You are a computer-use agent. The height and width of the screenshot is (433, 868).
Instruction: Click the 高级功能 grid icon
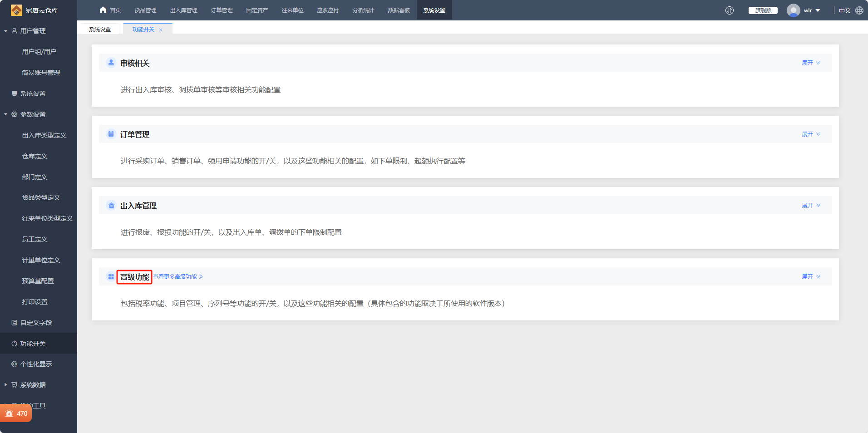[x=111, y=276]
